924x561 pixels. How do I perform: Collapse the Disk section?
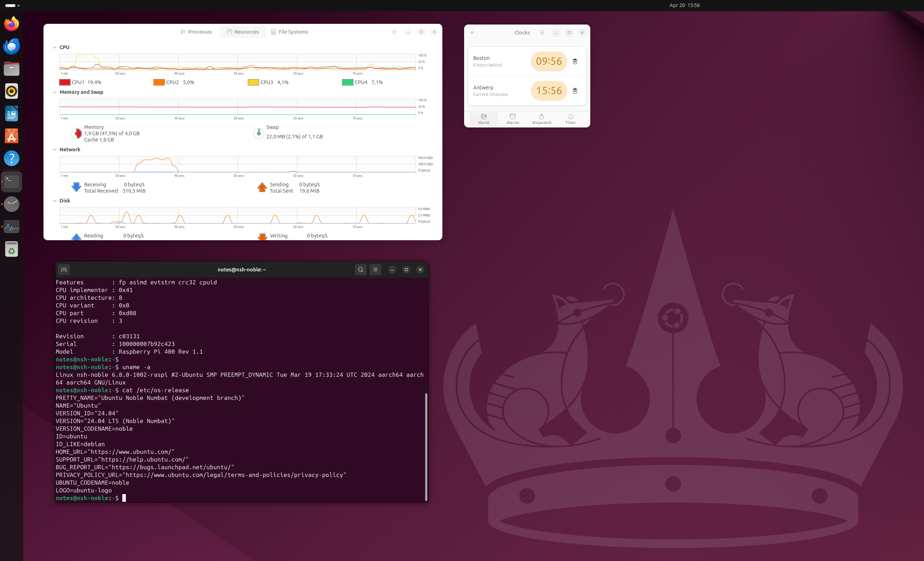coord(55,201)
